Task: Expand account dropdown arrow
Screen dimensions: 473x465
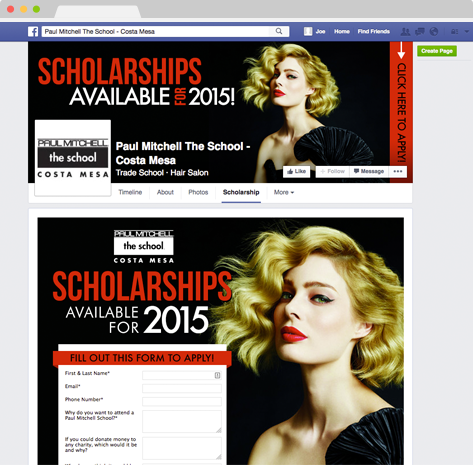Action: pyautogui.click(x=467, y=32)
